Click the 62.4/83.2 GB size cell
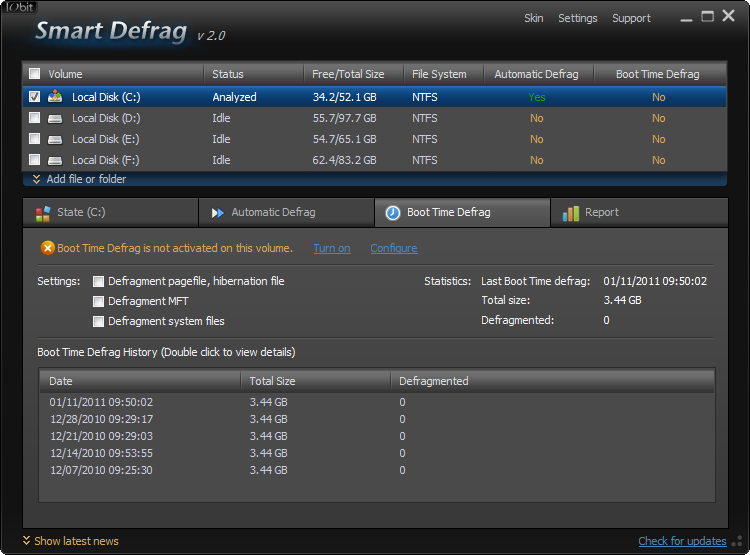 (x=344, y=160)
